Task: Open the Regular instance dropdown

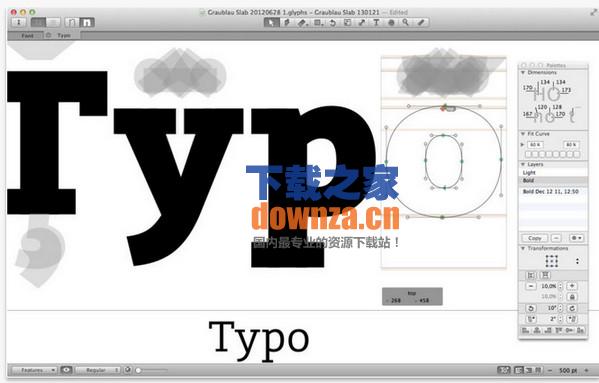Action: point(98,370)
